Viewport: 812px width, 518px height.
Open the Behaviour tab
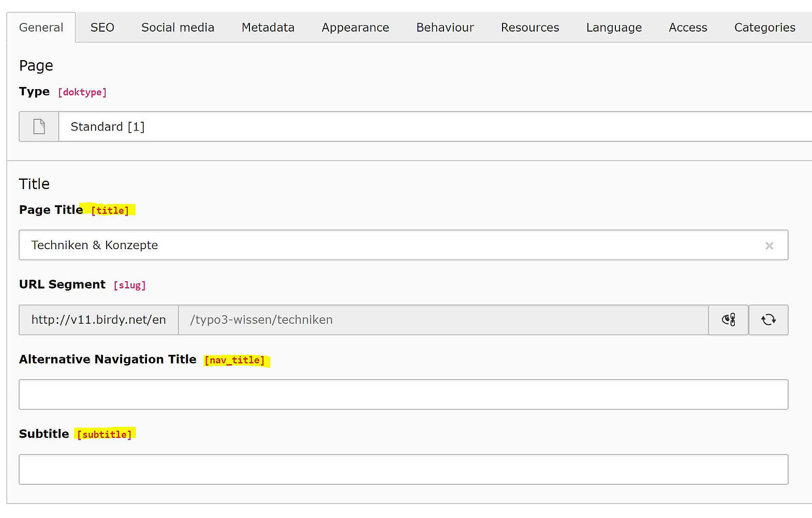click(445, 27)
